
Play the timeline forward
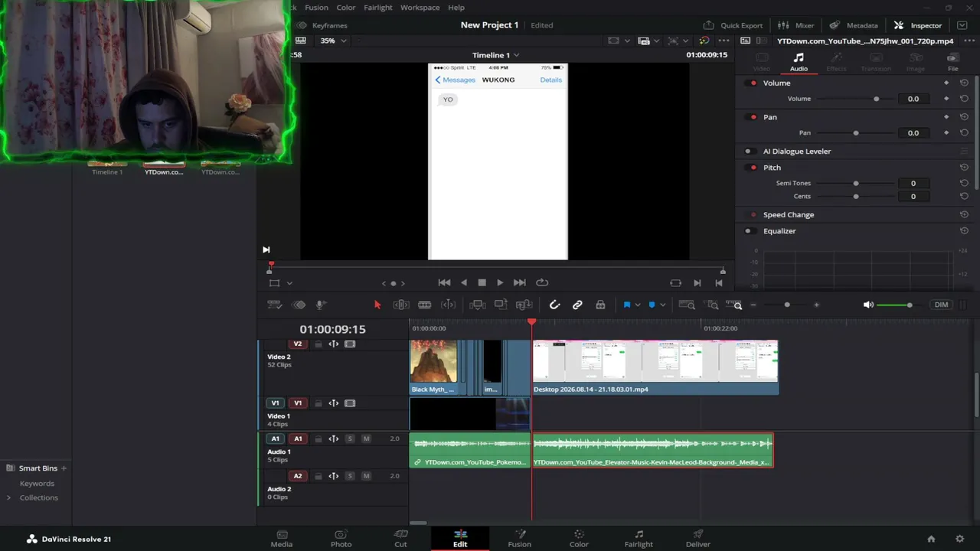[x=500, y=282]
